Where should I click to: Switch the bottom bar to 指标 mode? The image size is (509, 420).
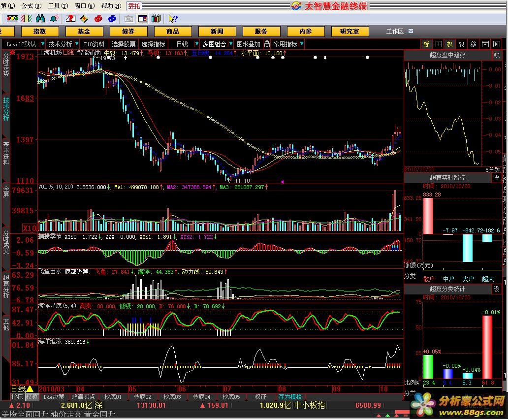coord(17,397)
